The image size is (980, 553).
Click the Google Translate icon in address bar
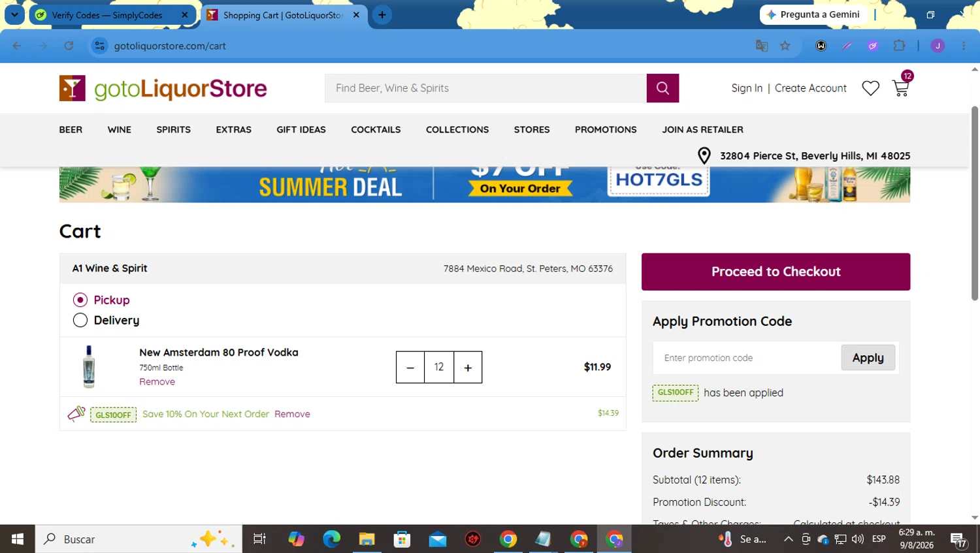762,46
